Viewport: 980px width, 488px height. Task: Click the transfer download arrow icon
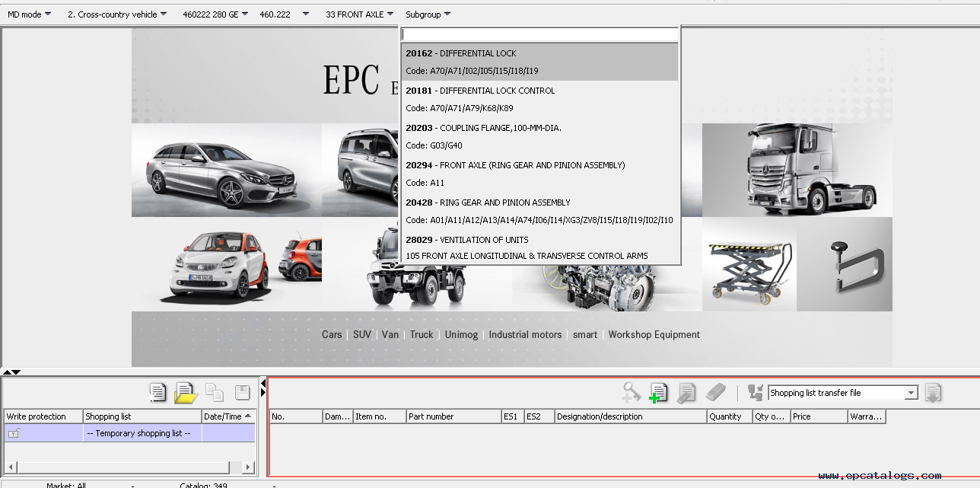tap(934, 393)
